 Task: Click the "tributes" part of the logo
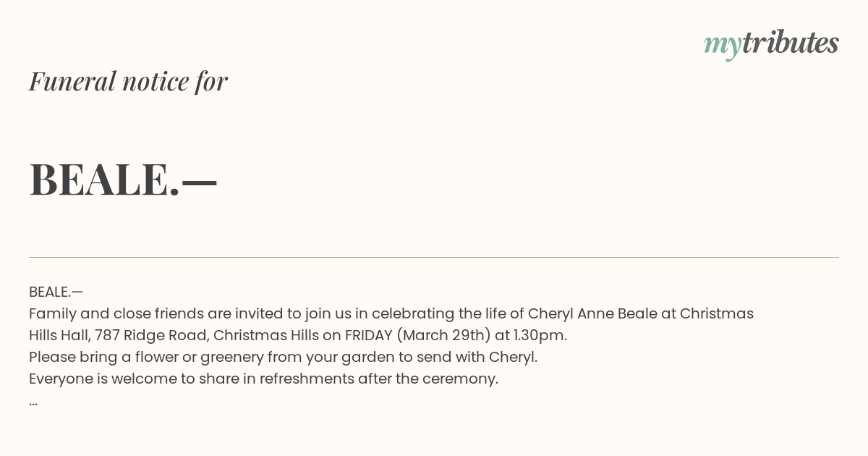[x=791, y=42]
